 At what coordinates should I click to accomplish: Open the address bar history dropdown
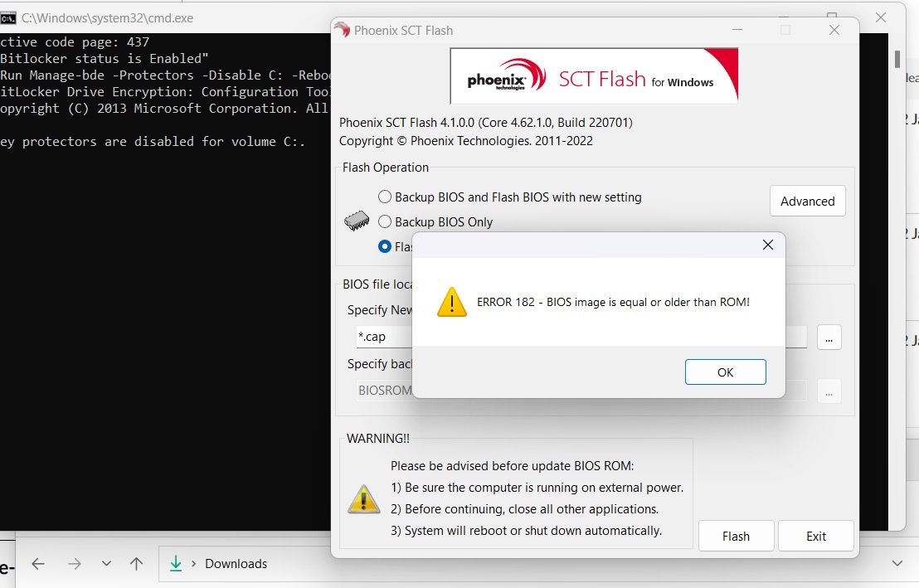coord(897,563)
